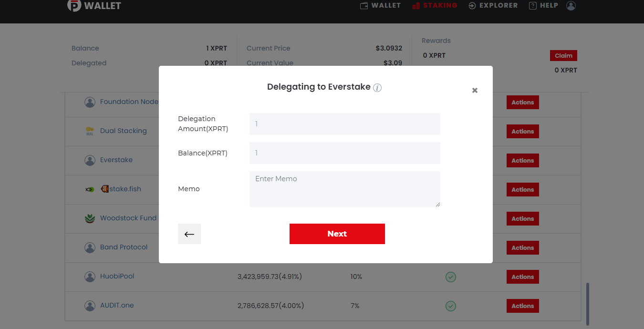Open Actions for AUDIT.one validator
The image size is (644, 329).
523,306
